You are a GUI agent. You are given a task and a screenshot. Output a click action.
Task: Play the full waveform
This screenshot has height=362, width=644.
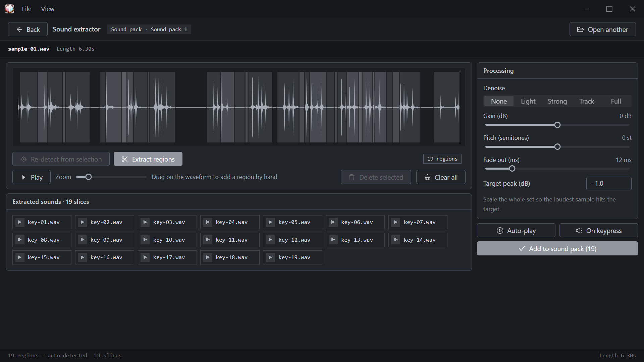(x=32, y=177)
